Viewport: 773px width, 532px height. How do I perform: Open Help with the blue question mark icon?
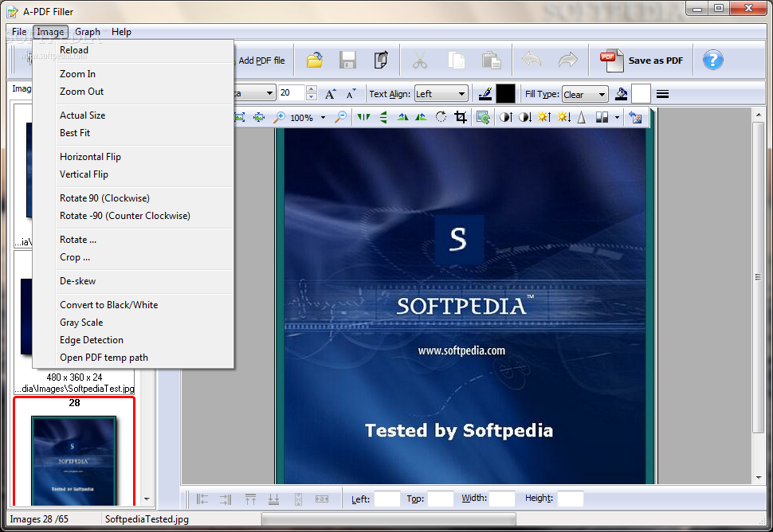point(713,60)
